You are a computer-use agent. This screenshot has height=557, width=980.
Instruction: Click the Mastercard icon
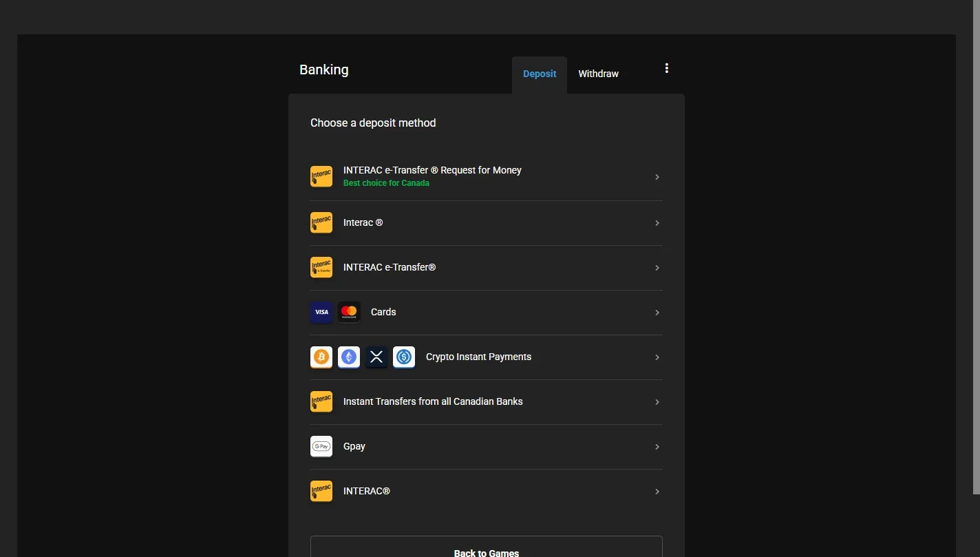point(349,313)
